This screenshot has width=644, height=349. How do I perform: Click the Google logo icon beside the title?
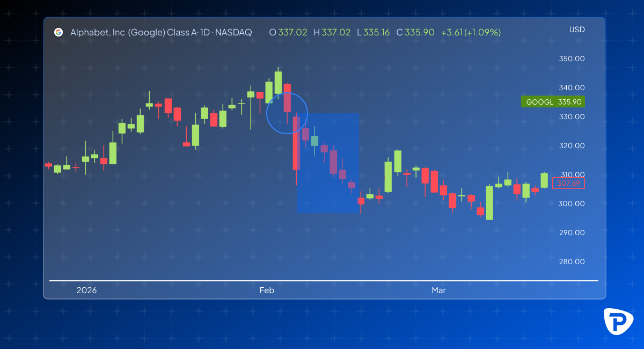(x=58, y=32)
